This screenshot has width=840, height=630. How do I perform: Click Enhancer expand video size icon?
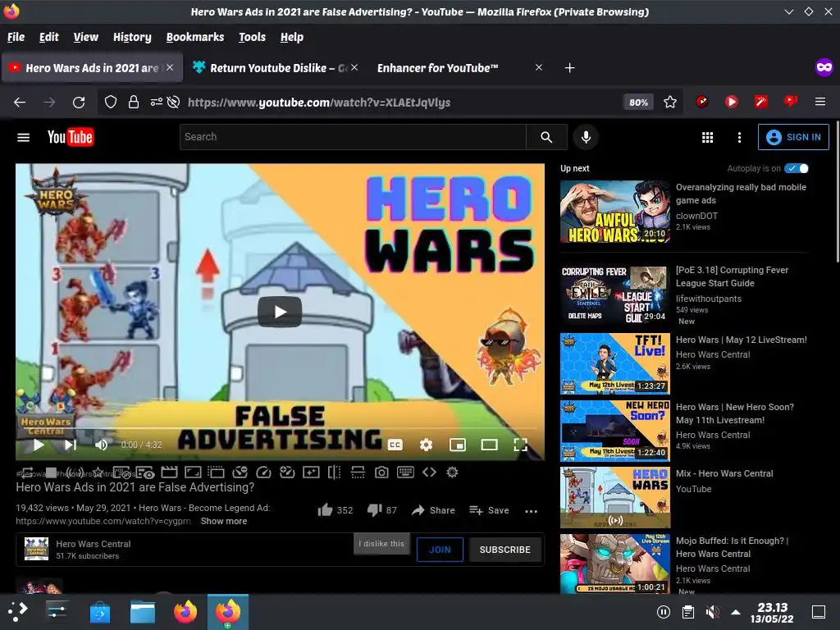[193, 472]
